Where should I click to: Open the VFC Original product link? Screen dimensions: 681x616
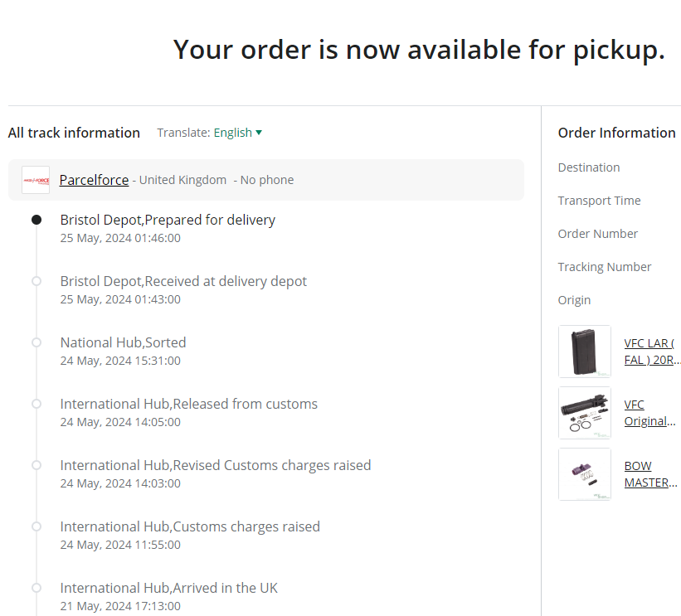tap(649, 413)
